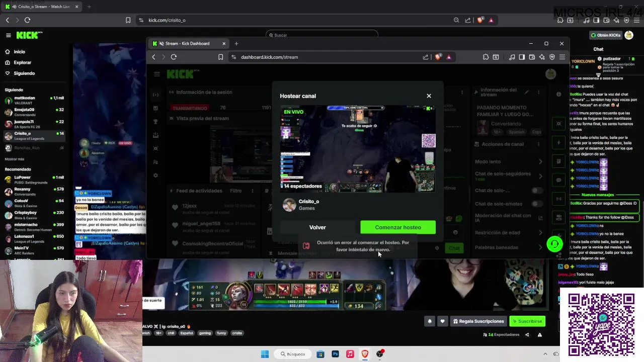Click the taskbar Búsqueda search box
Screen dimensions: 644x362
point(293,354)
